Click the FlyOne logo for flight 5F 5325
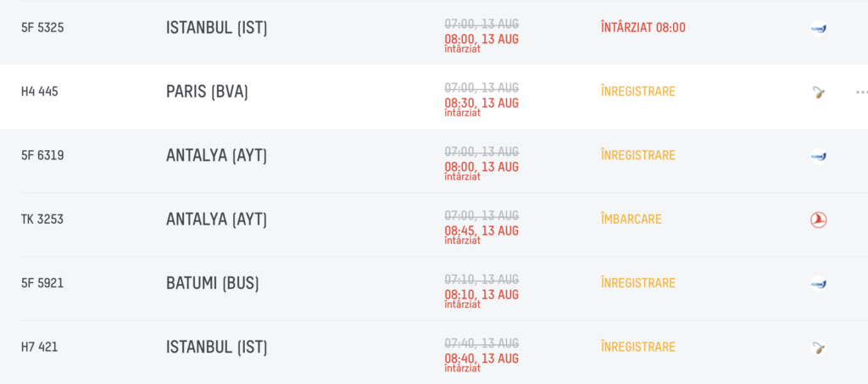This screenshot has height=384, width=868. click(x=818, y=28)
